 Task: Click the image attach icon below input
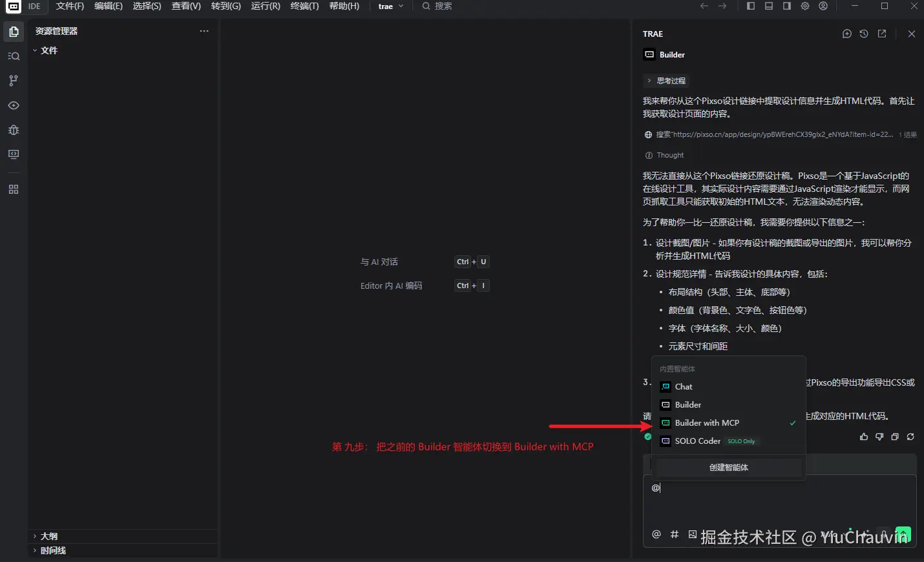click(x=693, y=534)
